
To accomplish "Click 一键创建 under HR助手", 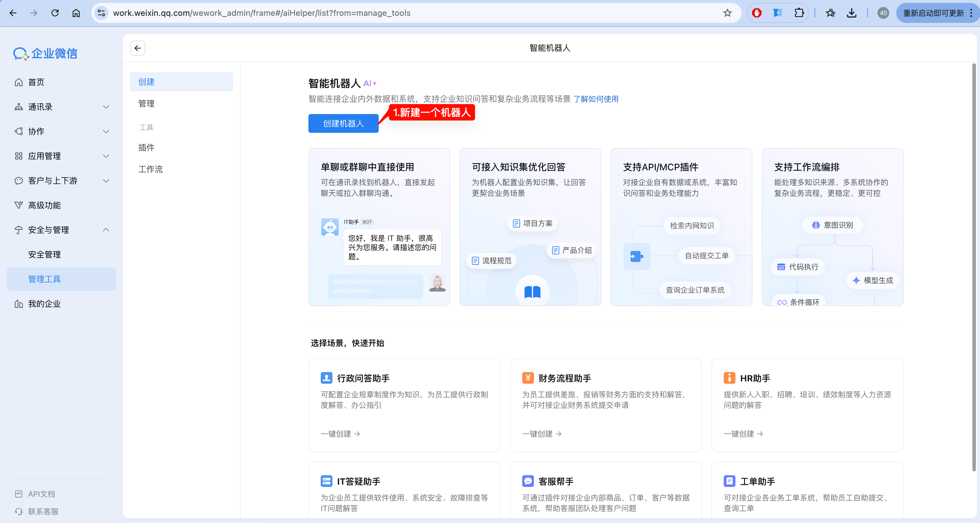I will 743,434.
